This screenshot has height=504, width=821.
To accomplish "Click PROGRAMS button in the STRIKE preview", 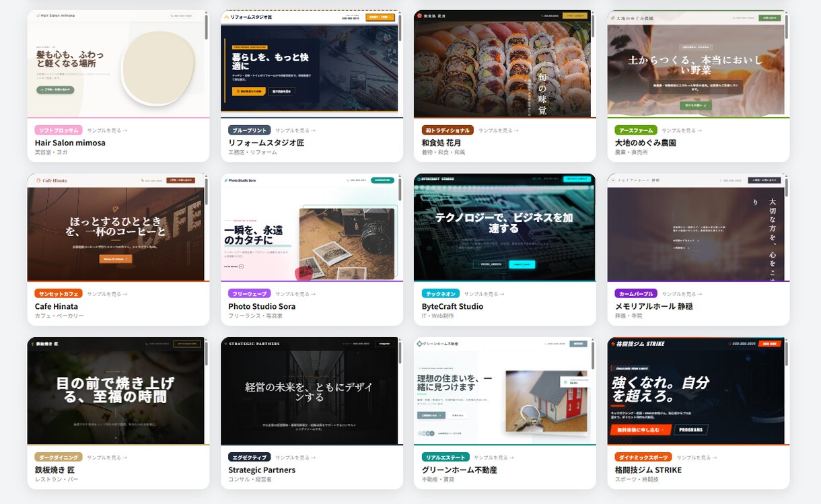I will tap(690, 430).
